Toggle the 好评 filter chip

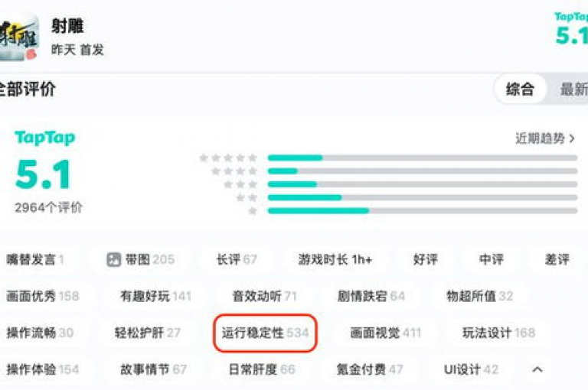[425, 259]
